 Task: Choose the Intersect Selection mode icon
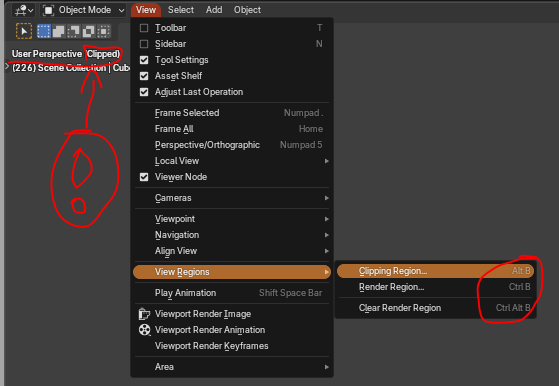(x=103, y=31)
